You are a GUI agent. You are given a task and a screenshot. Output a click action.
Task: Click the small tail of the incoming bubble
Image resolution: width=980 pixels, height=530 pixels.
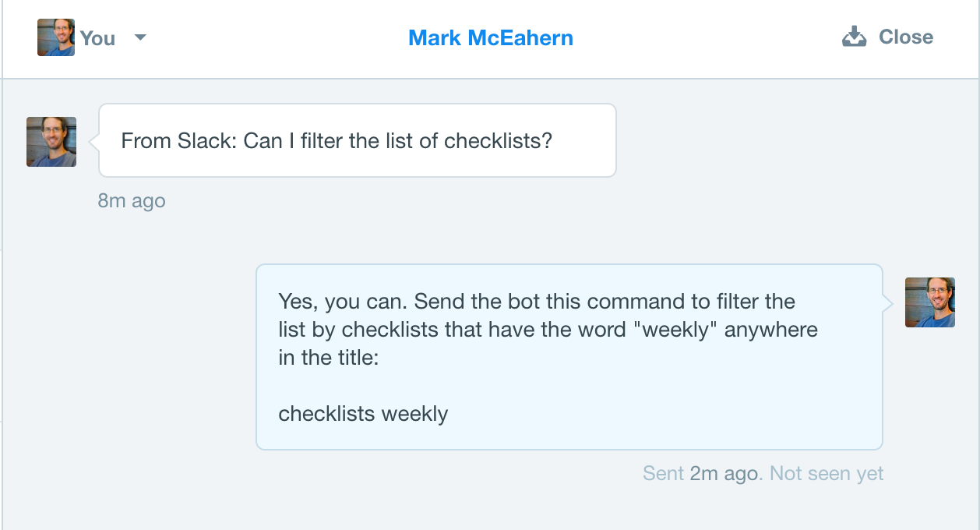pyautogui.click(x=94, y=142)
